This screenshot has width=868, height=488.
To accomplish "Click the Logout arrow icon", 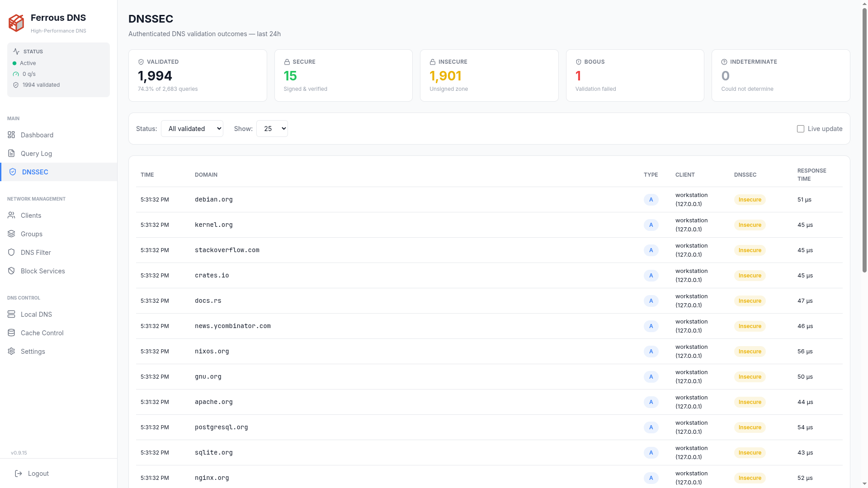I will point(19,474).
